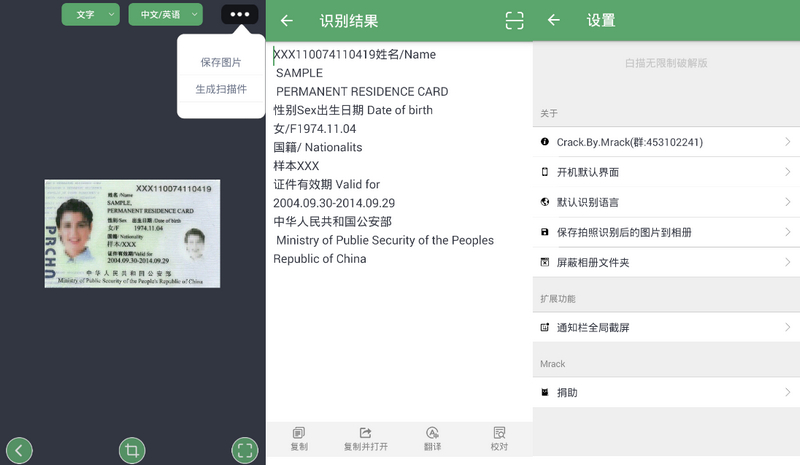This screenshot has width=800, height=465.
Task: Open the 默认识别语言 setting
Action: [x=666, y=202]
